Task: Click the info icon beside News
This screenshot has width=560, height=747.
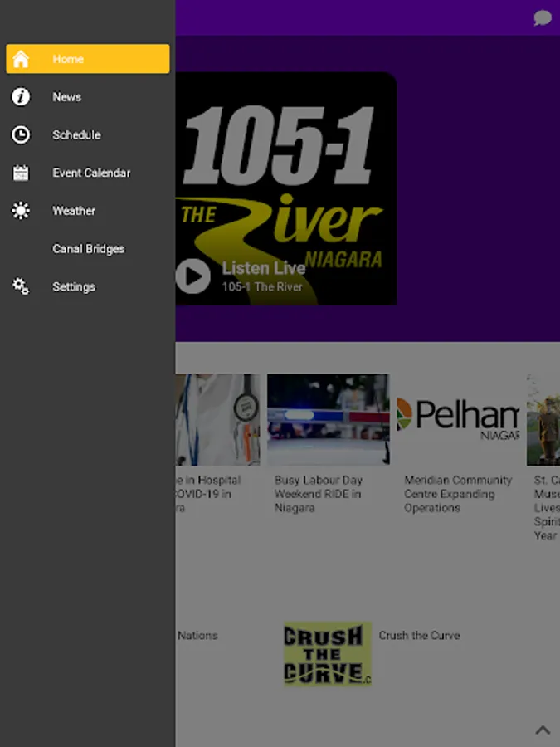Action: [x=21, y=97]
